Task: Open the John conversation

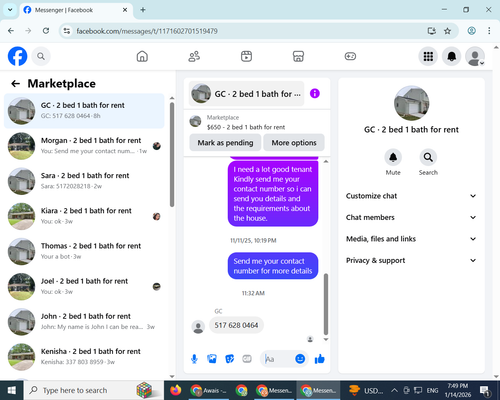Action: point(84,322)
